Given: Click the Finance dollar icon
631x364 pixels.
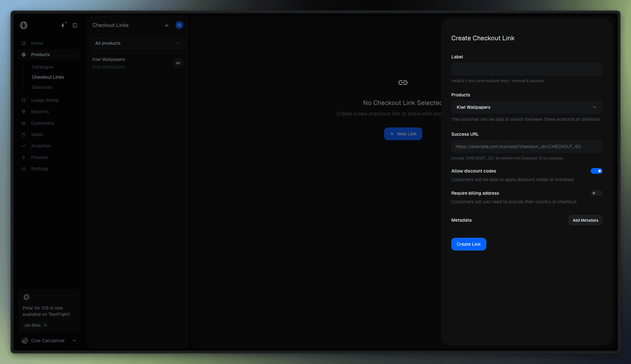Looking at the screenshot, I should click(x=24, y=157).
